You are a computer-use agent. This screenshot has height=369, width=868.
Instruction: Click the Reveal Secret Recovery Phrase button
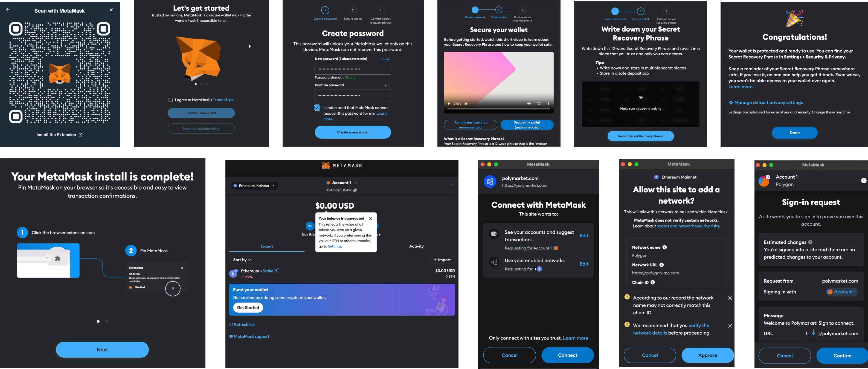(x=640, y=136)
